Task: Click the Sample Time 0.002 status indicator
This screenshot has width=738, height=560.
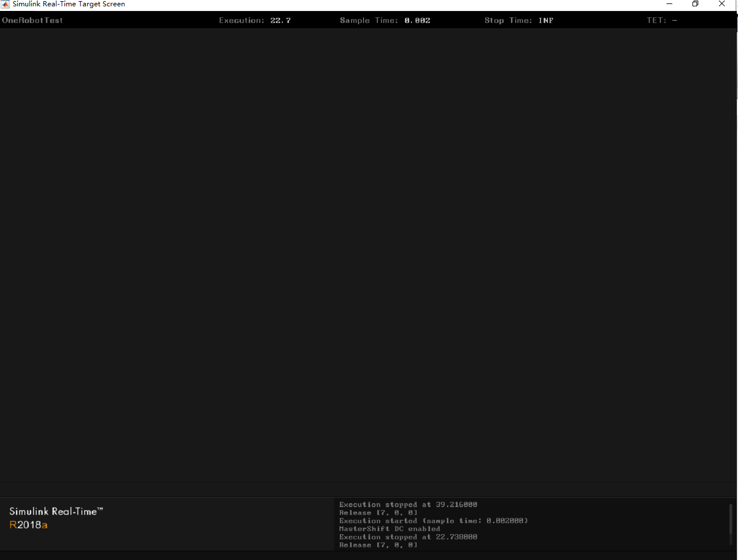Action: [x=385, y=20]
